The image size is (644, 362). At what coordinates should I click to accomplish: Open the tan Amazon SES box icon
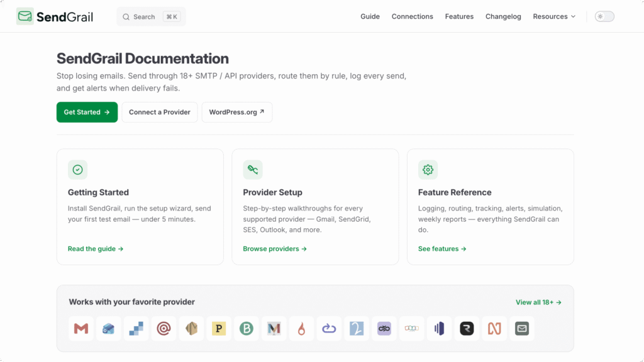[x=191, y=328]
